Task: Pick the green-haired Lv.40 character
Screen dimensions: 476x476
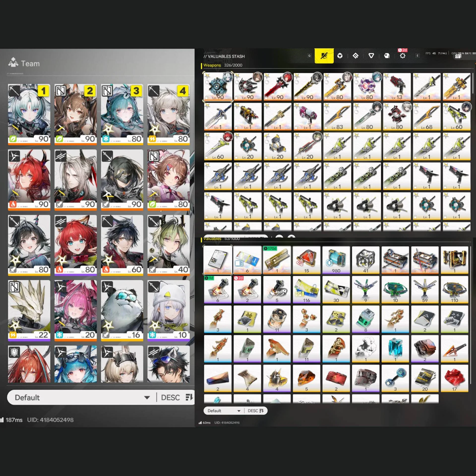Action: click(169, 245)
